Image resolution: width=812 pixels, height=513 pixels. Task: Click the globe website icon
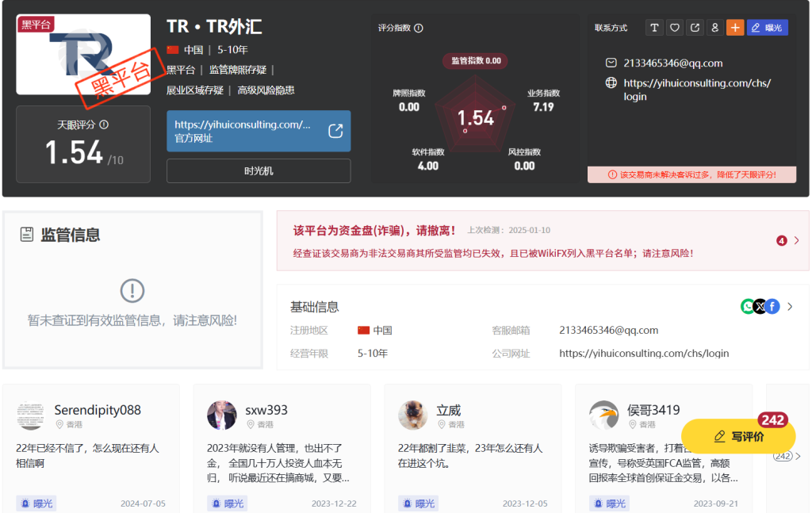tap(611, 82)
